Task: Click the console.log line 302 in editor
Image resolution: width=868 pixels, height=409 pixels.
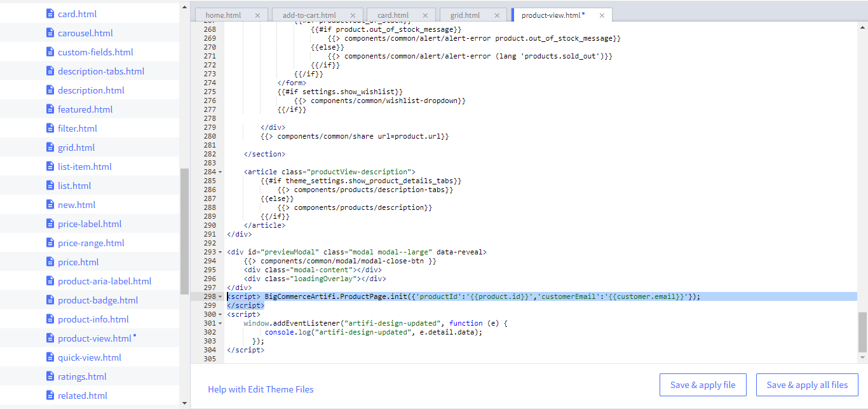Action: tap(374, 332)
